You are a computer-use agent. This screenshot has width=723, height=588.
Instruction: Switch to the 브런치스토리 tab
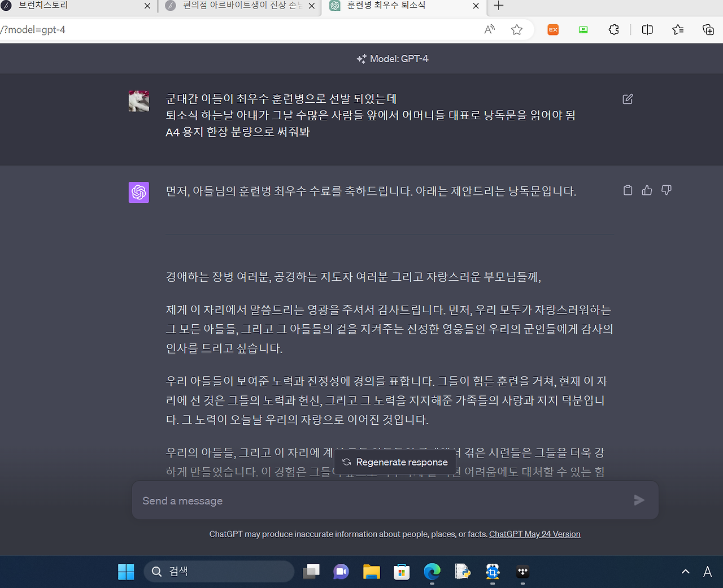pos(72,6)
